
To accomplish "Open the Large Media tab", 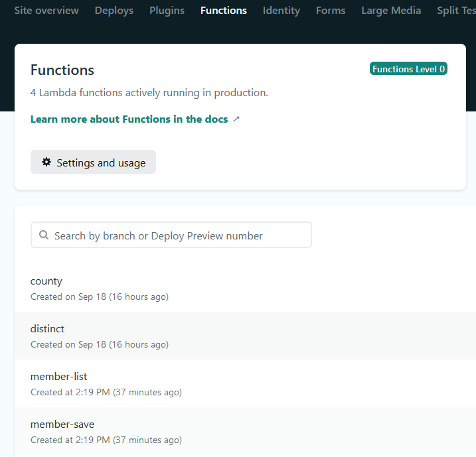I will click(391, 11).
